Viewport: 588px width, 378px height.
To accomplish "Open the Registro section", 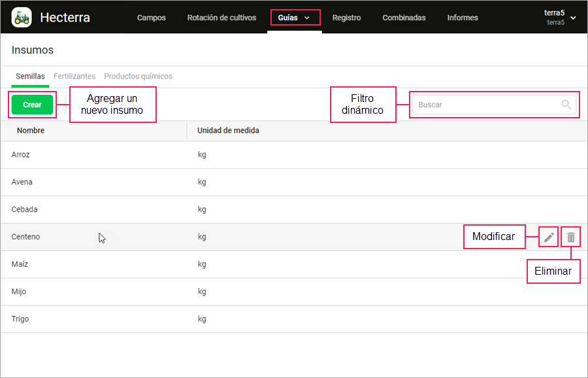I will click(x=346, y=18).
